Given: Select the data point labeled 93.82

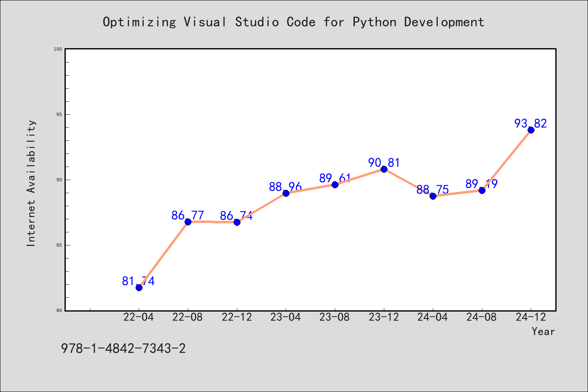Looking at the screenshot, I should 531,130.
